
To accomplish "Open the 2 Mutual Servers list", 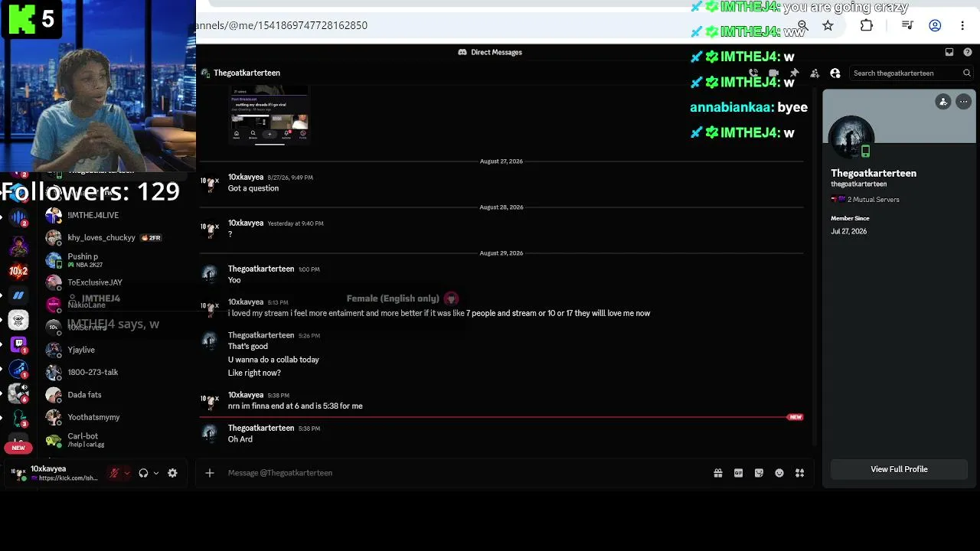I will coord(865,200).
